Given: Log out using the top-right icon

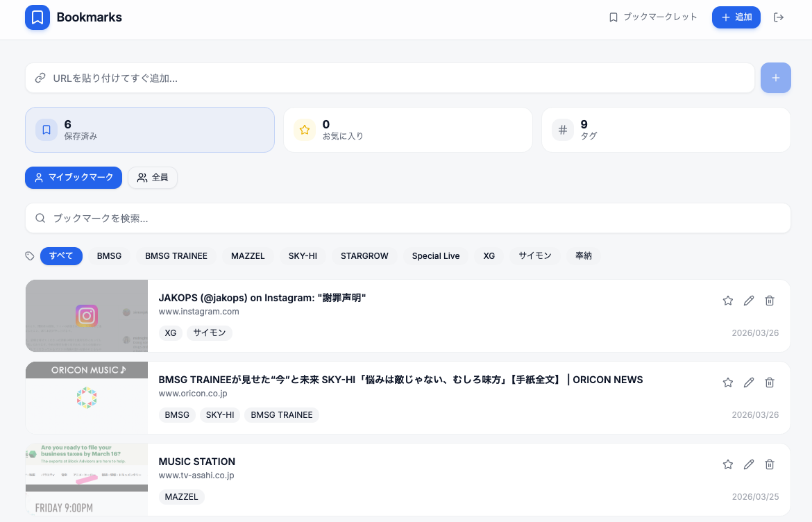Looking at the screenshot, I should click(x=779, y=17).
